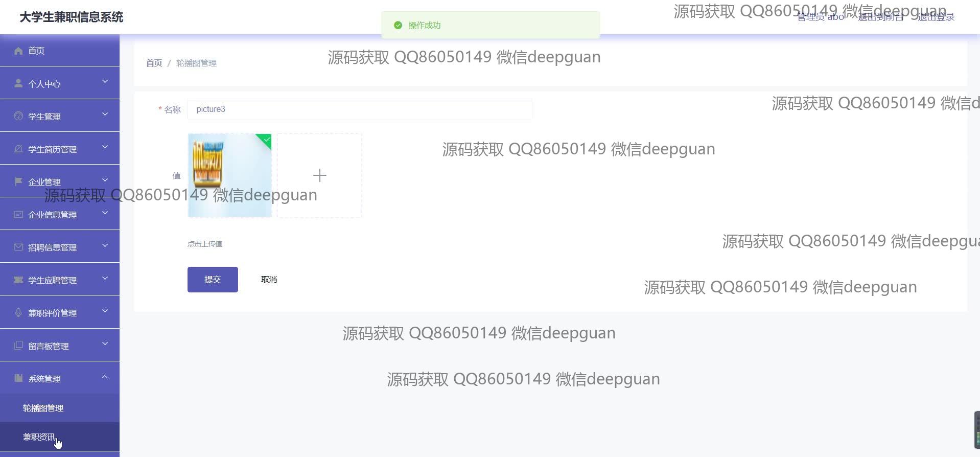The height and width of the screenshot is (457, 980).
Task: Select the 系统管理 menu label
Action: tap(44, 379)
